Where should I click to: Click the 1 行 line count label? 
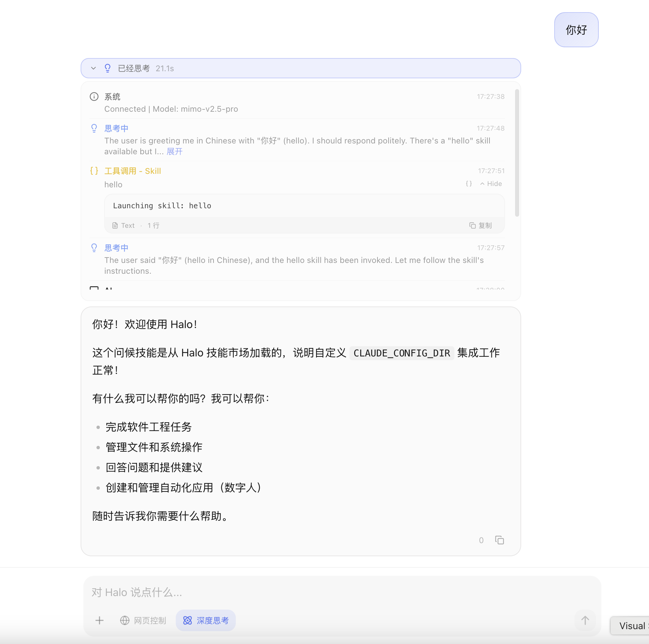(153, 225)
